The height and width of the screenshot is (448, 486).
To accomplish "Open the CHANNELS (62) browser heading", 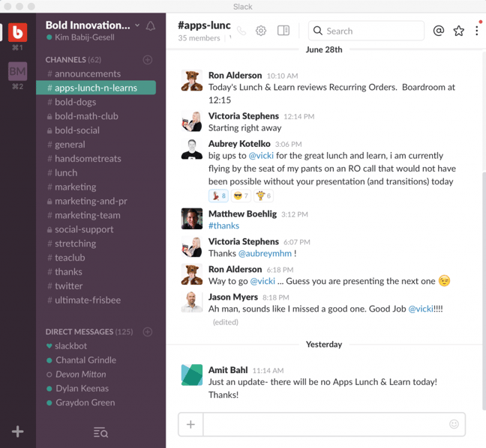I will [x=73, y=60].
